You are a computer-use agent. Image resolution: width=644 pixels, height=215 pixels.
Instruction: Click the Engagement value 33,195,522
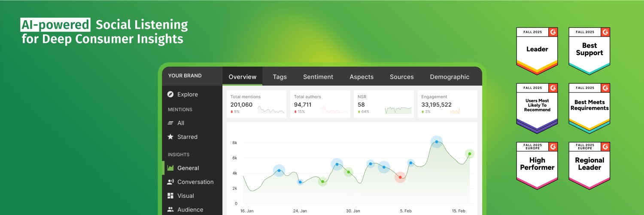[x=436, y=104]
